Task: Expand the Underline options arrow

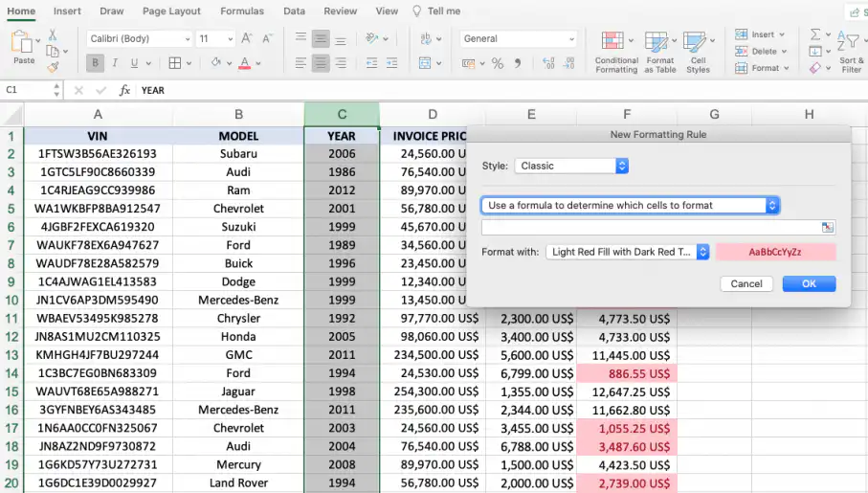Action: click(148, 64)
